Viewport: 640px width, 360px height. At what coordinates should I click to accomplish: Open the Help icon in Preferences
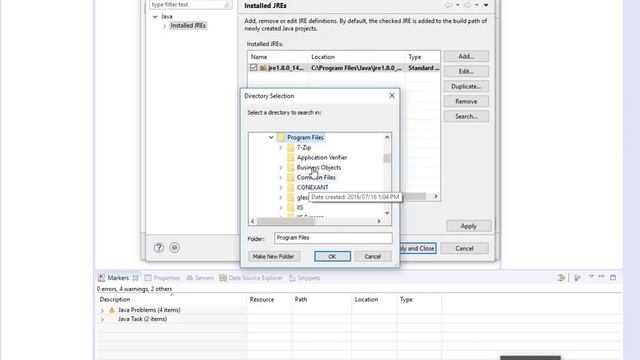point(159,247)
